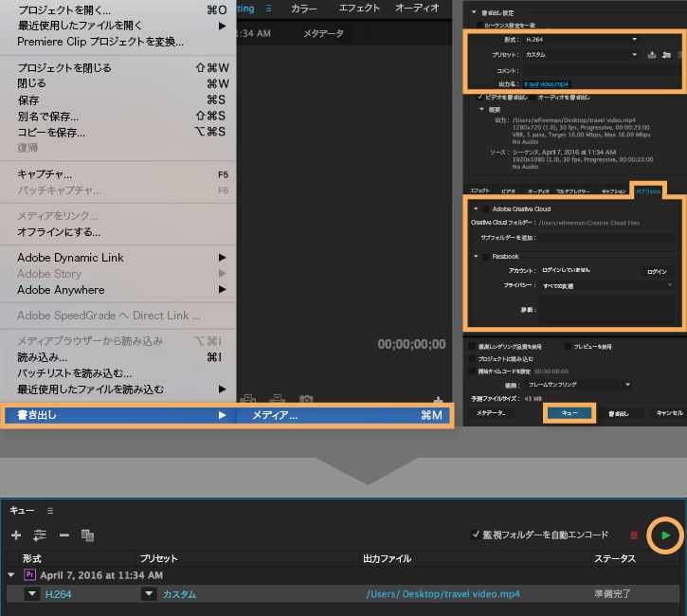
Task: Click the キュー button in export settings
Action: (569, 412)
